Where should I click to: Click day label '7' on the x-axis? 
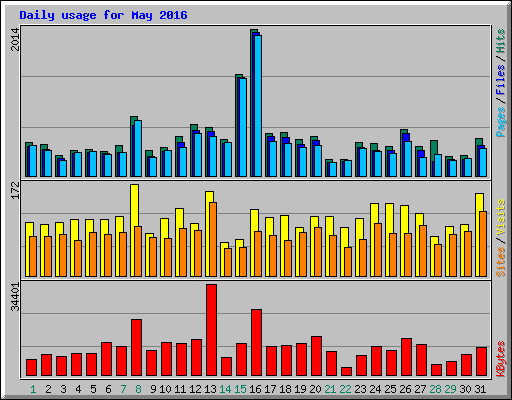click(x=123, y=389)
